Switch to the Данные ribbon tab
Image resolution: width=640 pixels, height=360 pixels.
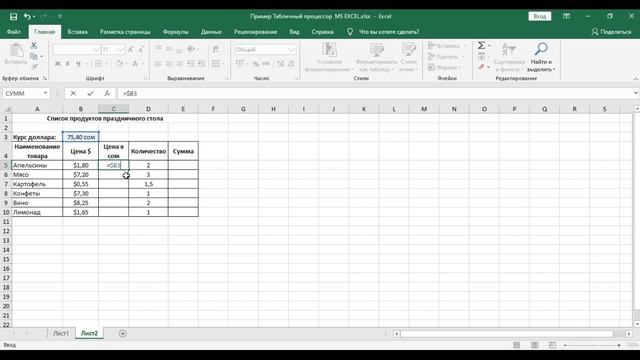(x=211, y=32)
